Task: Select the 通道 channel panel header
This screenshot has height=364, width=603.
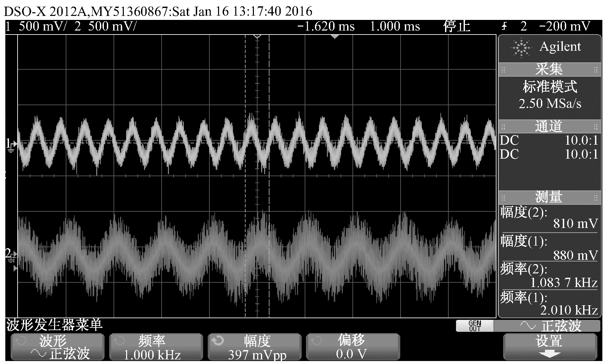Action: 549,126
